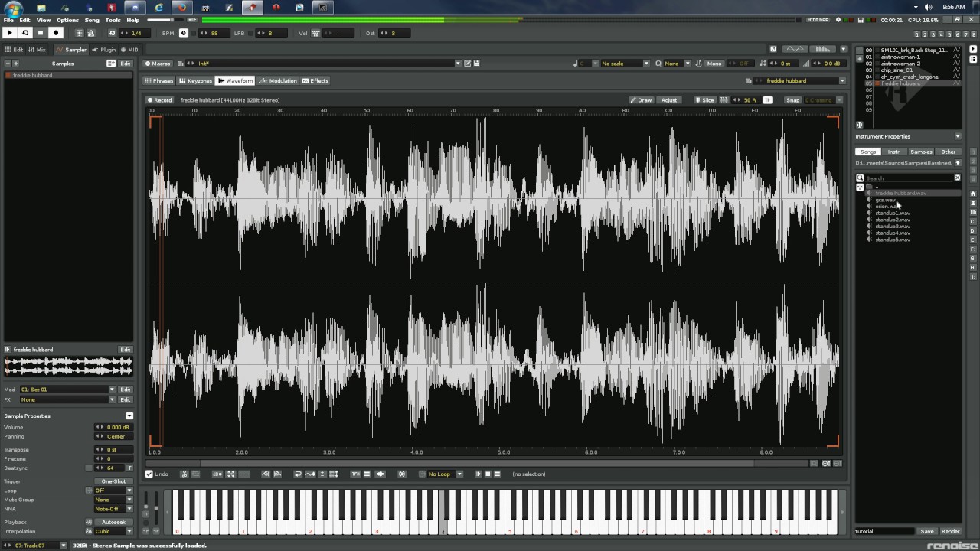980x551 pixels.
Task: Click the TFX process effects icon
Action: pos(355,474)
